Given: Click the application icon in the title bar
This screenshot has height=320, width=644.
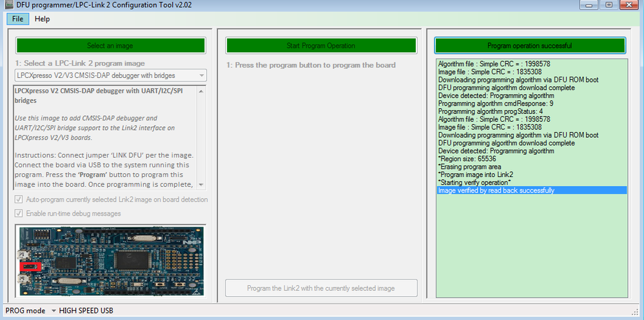Looking at the screenshot, I should tap(8, 5).
